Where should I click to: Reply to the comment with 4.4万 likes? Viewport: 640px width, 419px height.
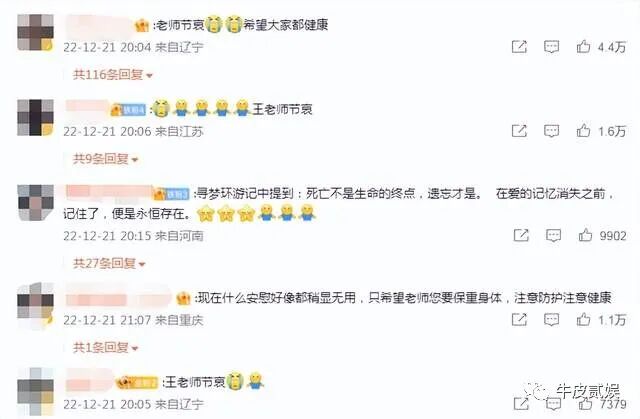[x=551, y=47]
